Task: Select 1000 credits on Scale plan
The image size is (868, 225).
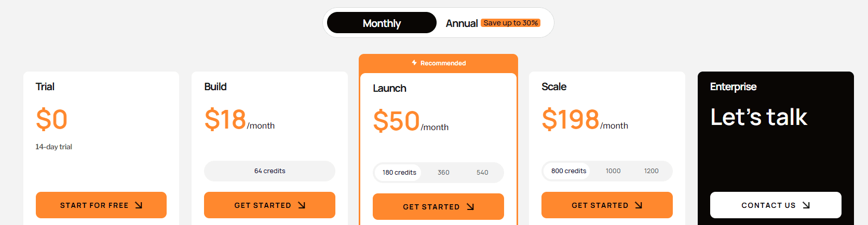Action: click(613, 171)
